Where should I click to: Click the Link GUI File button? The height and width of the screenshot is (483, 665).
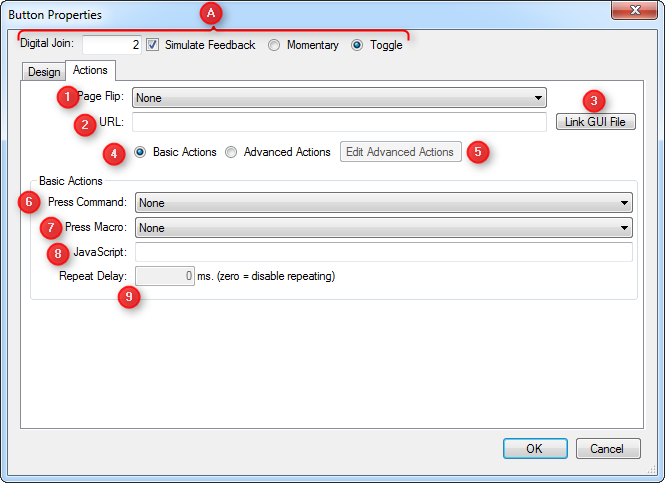click(596, 122)
